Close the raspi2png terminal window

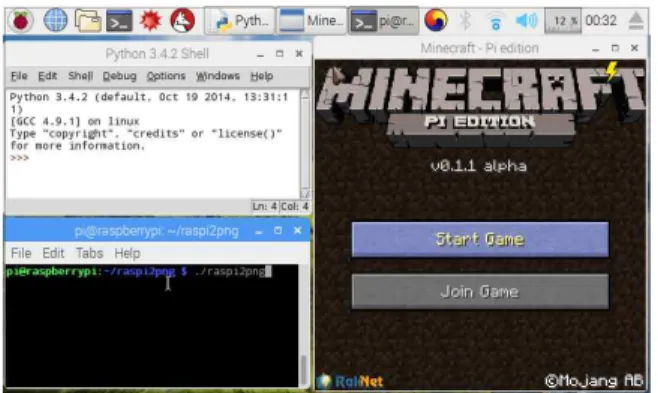pos(298,231)
